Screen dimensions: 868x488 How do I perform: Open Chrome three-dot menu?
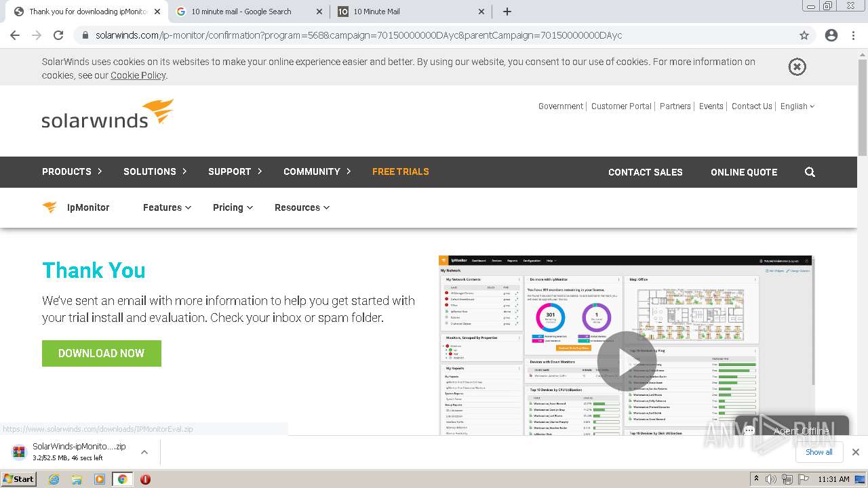(853, 35)
